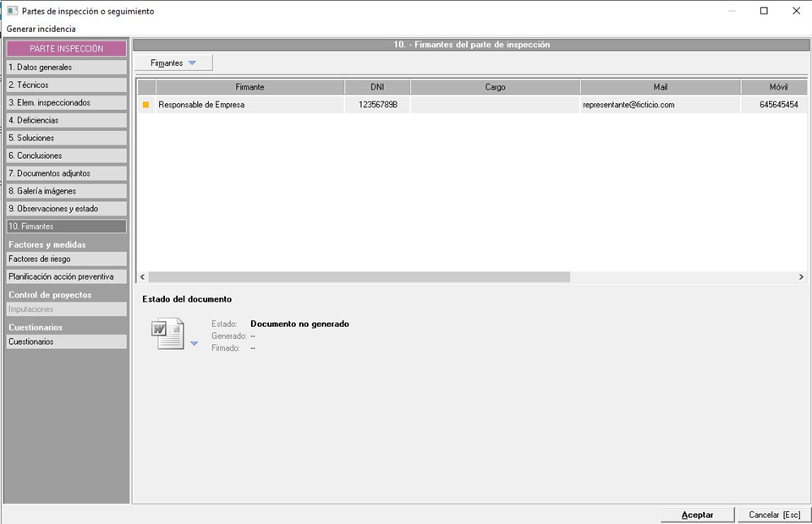
Task: Click the horizontal scrollbar right arrow
Action: click(801, 277)
